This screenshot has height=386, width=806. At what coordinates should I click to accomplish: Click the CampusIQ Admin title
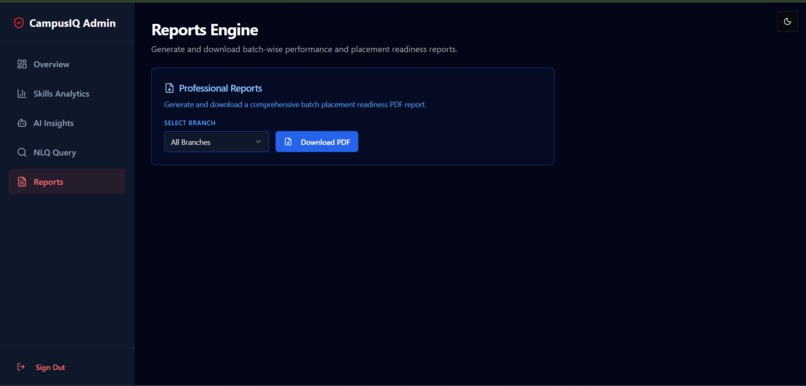[72, 23]
